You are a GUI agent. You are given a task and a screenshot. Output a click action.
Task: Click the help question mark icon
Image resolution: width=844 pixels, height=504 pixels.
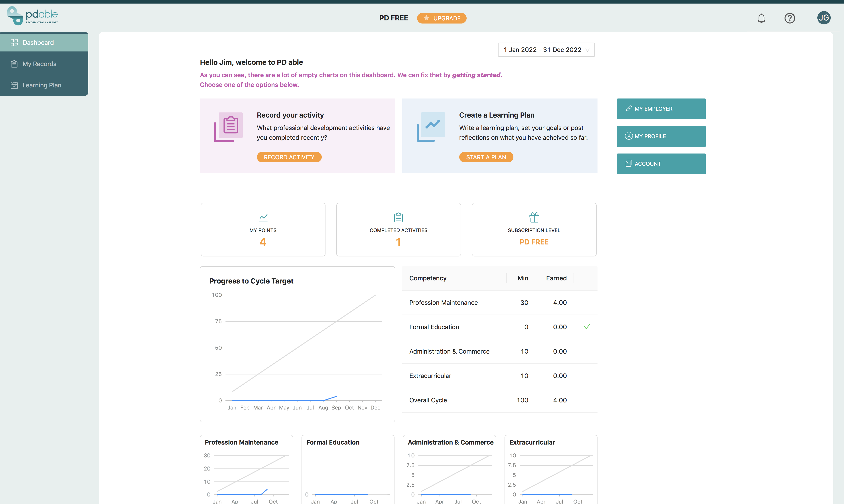click(x=790, y=17)
